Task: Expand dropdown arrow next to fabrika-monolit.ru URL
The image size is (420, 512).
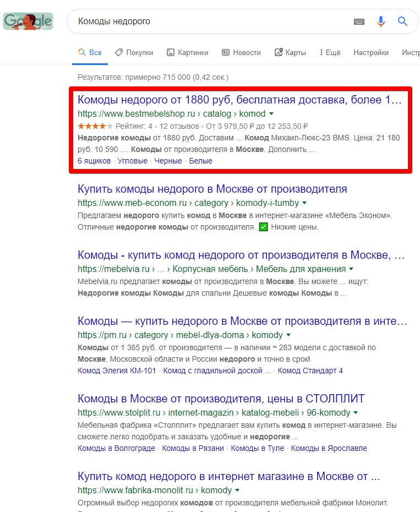Action: (237, 491)
